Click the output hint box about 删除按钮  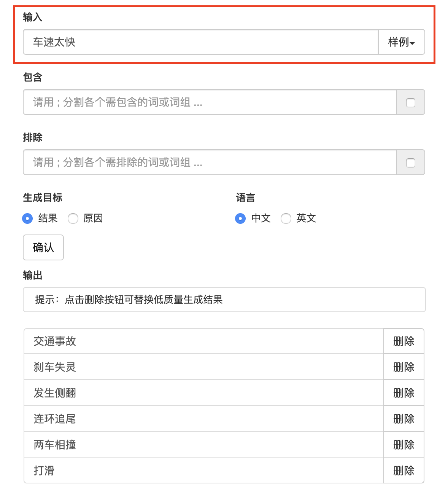pos(224,300)
